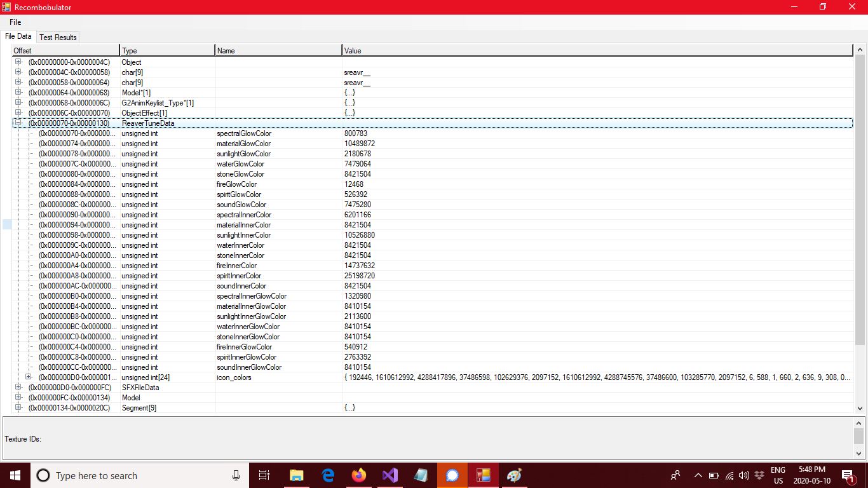Expand the Object node at 0x00000000
868x488 pixels.
[18, 62]
